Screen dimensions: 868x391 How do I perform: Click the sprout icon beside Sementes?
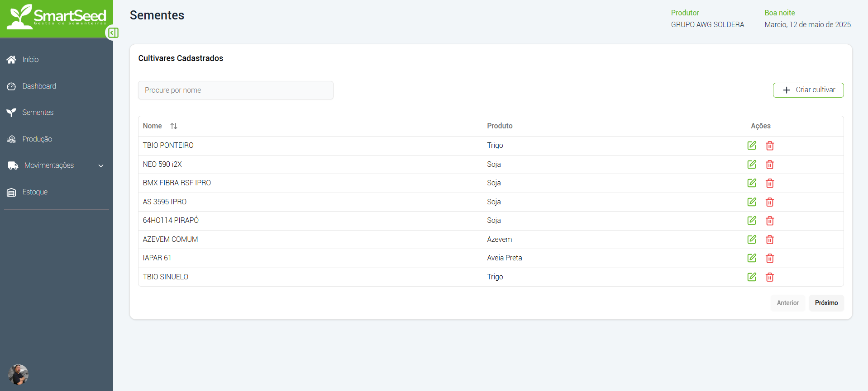11,113
